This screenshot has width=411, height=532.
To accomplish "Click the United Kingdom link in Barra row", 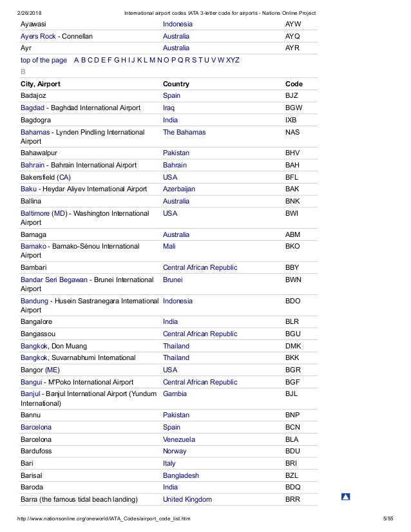I will (187, 499).
